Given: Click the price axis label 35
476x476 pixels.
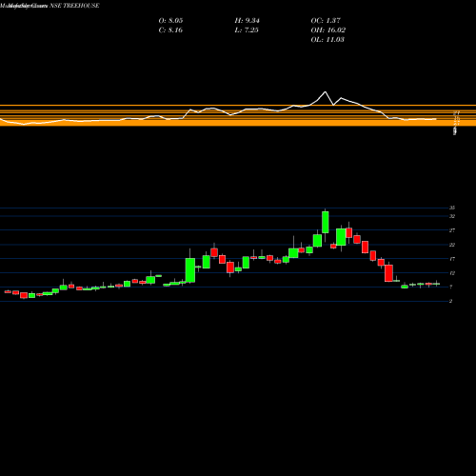Looking at the screenshot, I should click(x=452, y=208).
